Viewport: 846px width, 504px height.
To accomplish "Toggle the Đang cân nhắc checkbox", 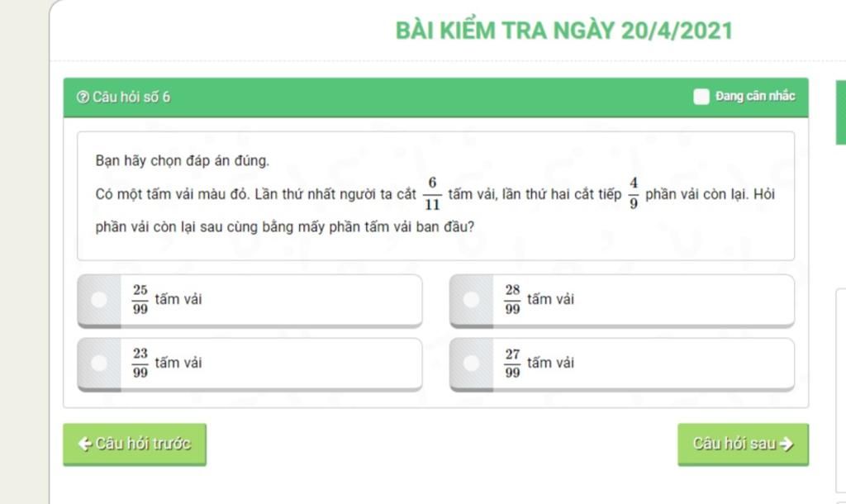I will pos(701,97).
